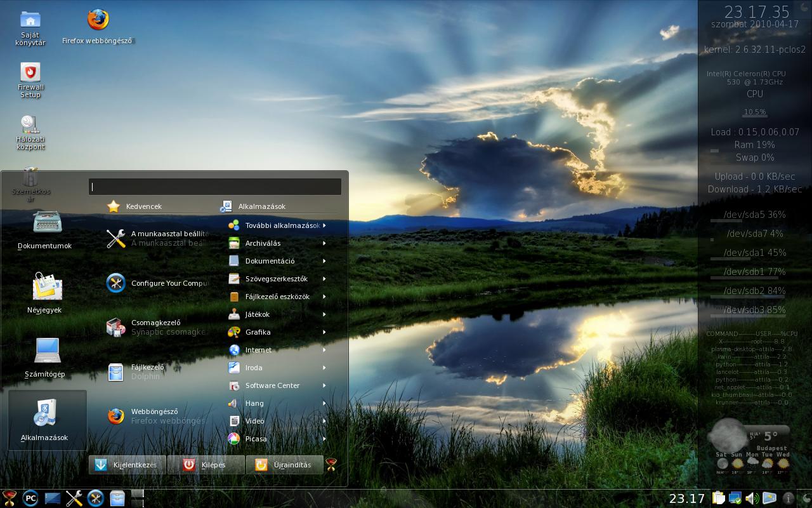Expand the Grafika submenu
Screen dimensions: 812x508
point(278,332)
